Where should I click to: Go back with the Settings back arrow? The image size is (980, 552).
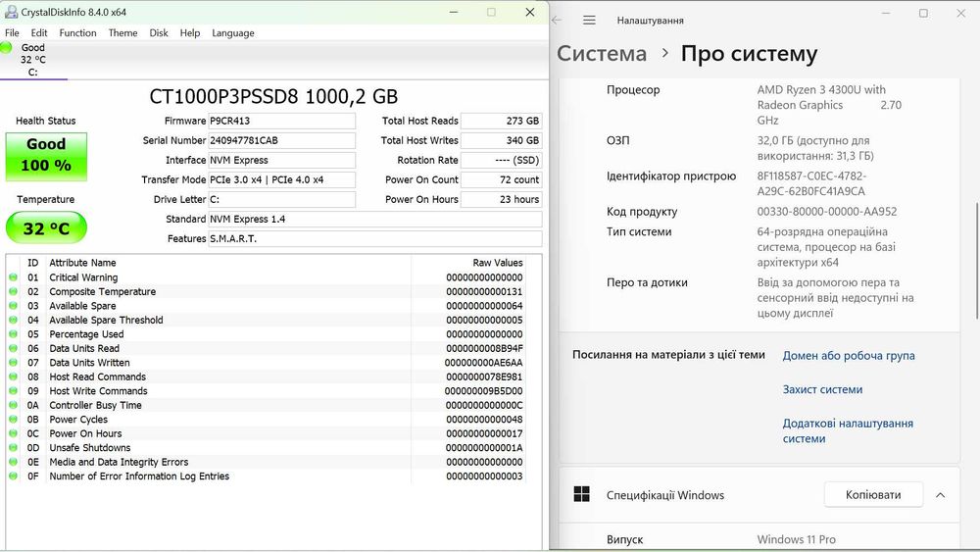pos(557,20)
